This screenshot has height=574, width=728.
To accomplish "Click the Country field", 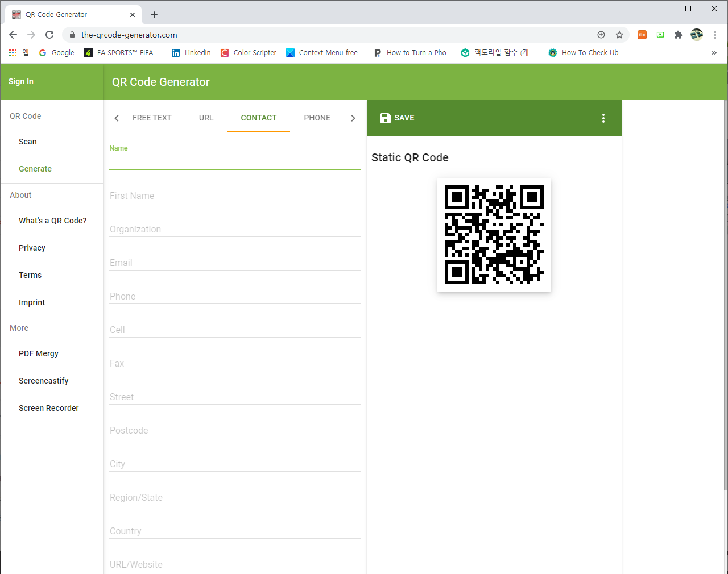I will (235, 531).
